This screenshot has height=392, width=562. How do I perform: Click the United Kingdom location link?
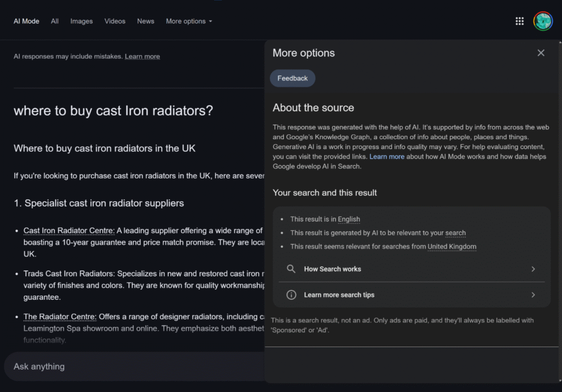452,247
